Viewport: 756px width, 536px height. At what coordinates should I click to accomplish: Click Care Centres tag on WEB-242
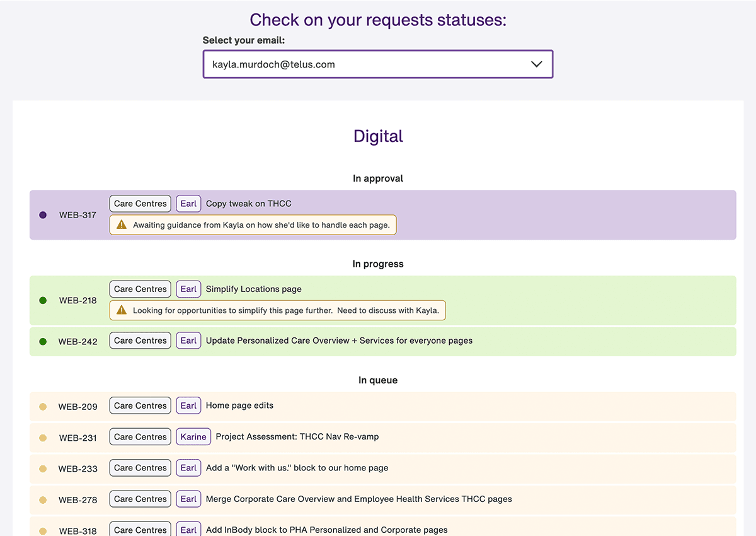tap(140, 341)
